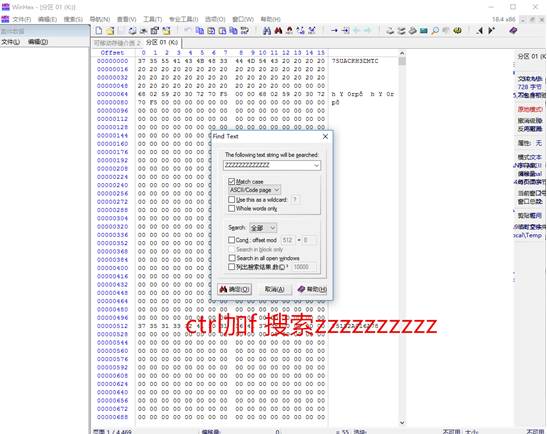
Task: Check the 列出搜索结果 checkbox
Action: click(231, 267)
